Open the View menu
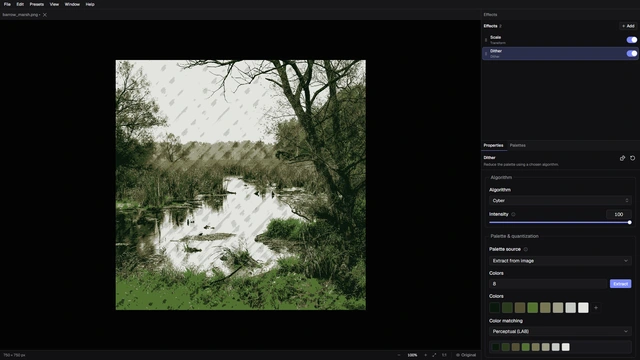Screen dimensions: 640x360 pyautogui.click(x=54, y=4)
